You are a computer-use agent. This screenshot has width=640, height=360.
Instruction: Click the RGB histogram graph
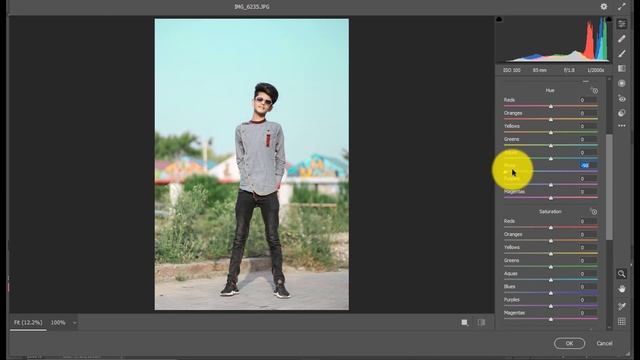tap(554, 40)
